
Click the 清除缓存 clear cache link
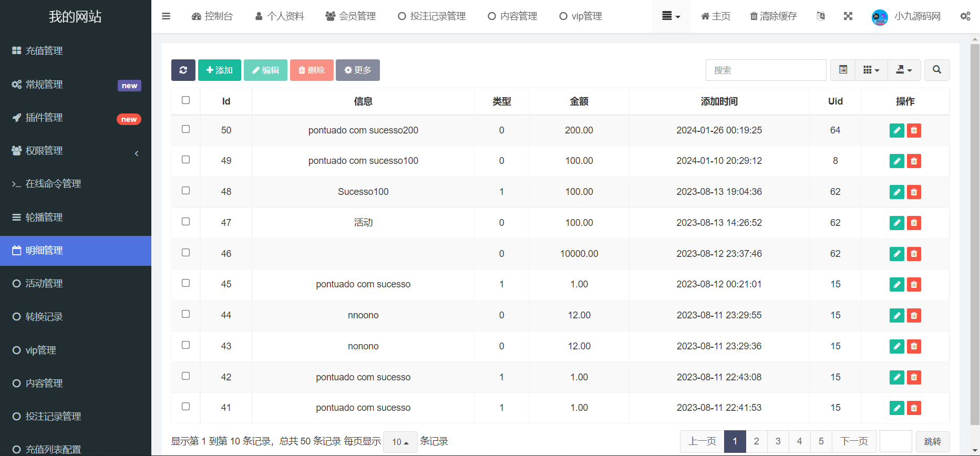pos(773,16)
